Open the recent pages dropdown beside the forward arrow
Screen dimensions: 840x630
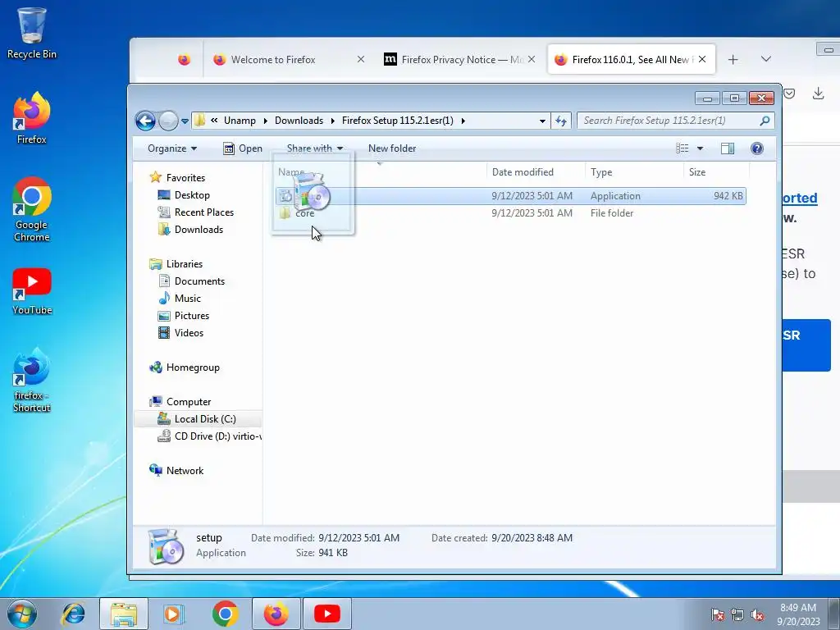pyautogui.click(x=185, y=121)
